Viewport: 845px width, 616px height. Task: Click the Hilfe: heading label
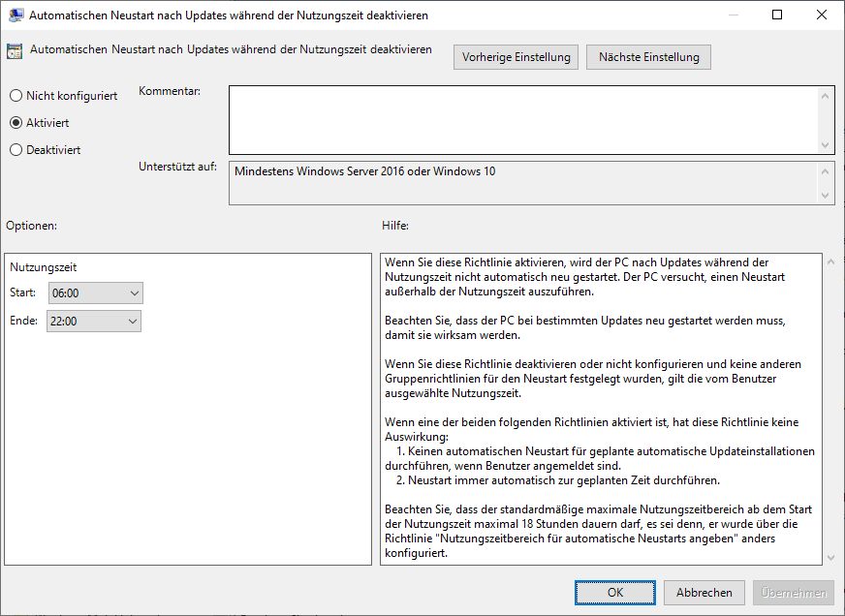pyautogui.click(x=395, y=226)
